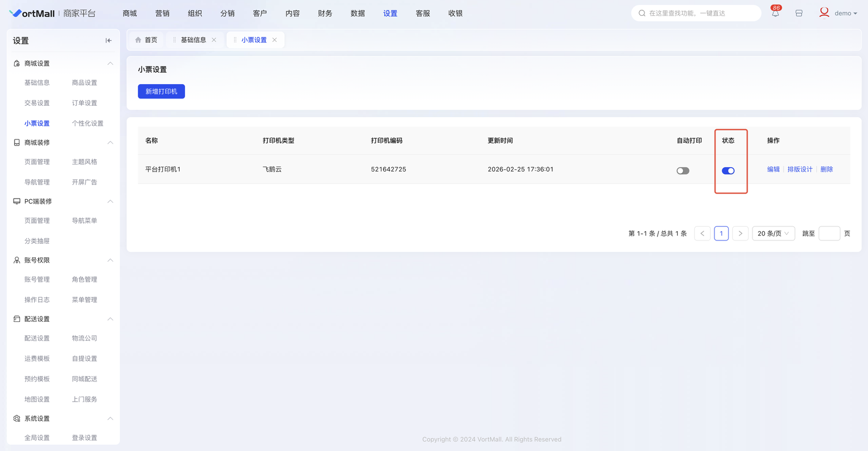Click the notification bell icon
The image size is (868, 451).
[775, 14]
